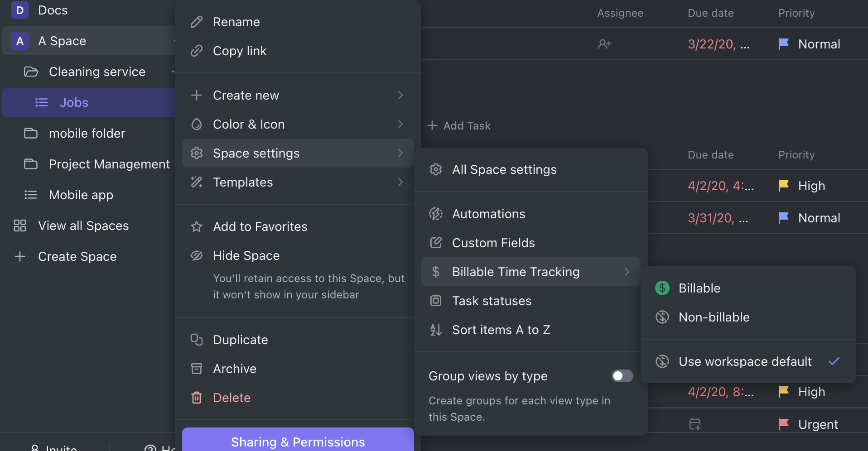This screenshot has height=451, width=868.
Task: Click the add assignee person icon
Action: [x=604, y=44]
